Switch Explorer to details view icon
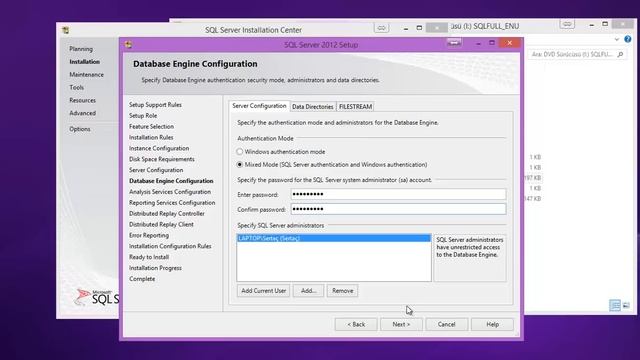Viewport: 640px width, 360px height. pos(615,305)
